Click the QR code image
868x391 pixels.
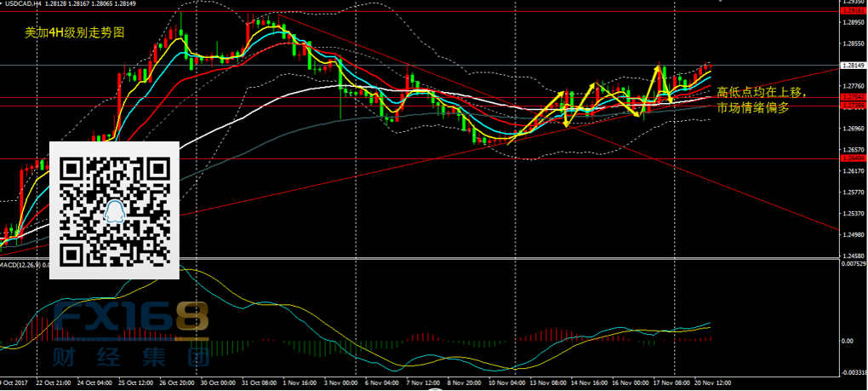[x=115, y=210]
